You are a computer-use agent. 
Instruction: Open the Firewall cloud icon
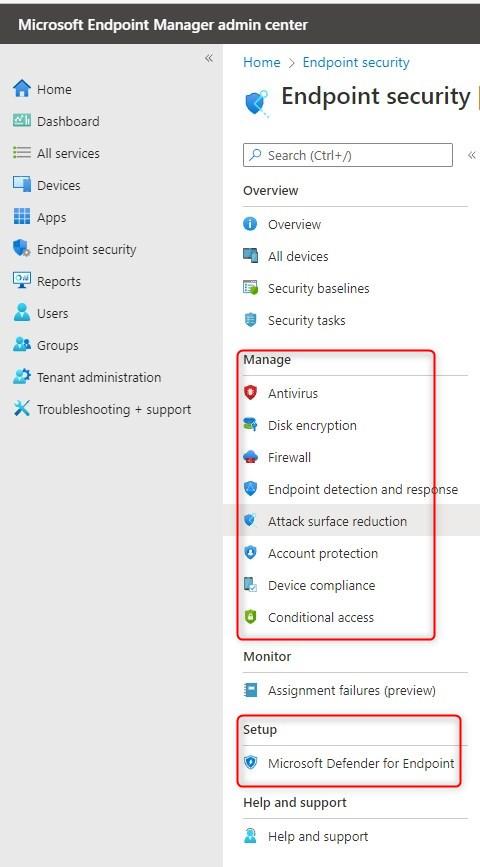251,457
